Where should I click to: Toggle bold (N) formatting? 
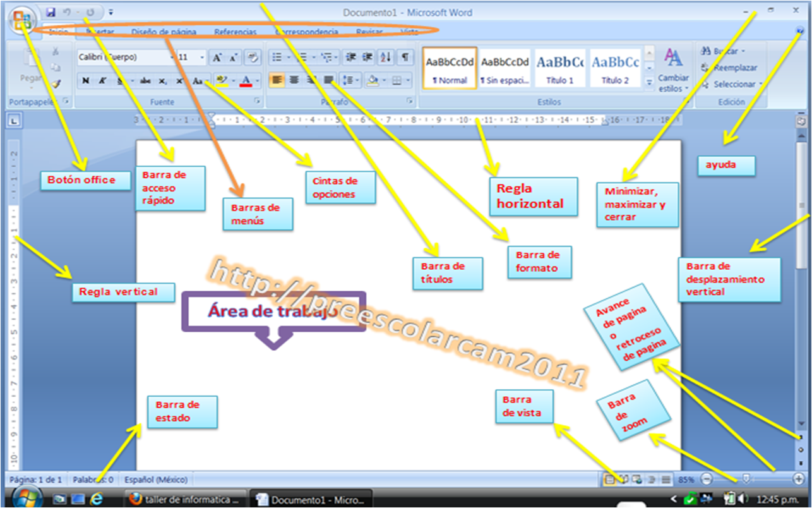(x=85, y=80)
